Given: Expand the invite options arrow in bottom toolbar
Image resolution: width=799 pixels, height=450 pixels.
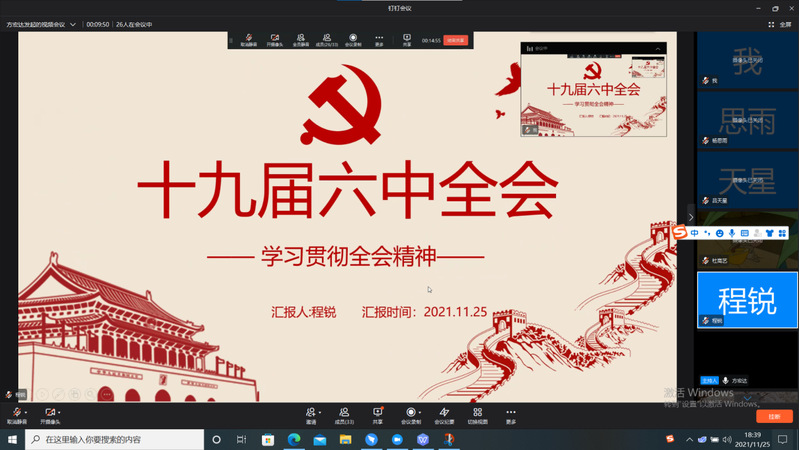Looking at the screenshot, I should click(x=319, y=412).
